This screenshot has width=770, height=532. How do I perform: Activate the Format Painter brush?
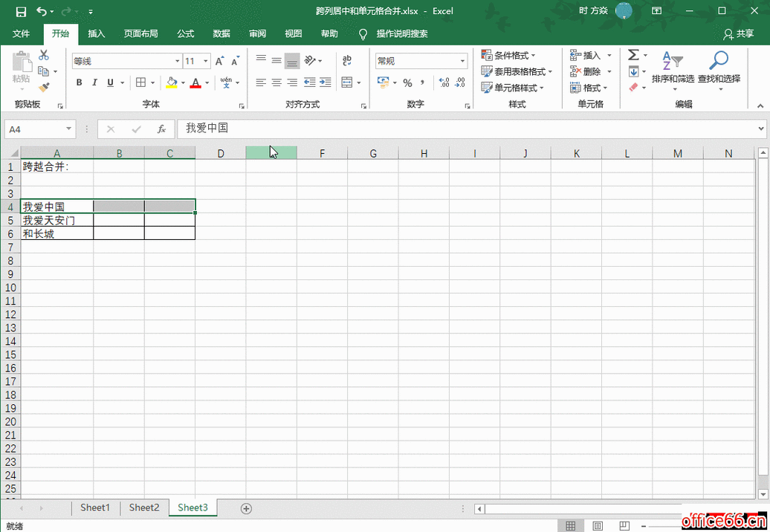click(44, 88)
